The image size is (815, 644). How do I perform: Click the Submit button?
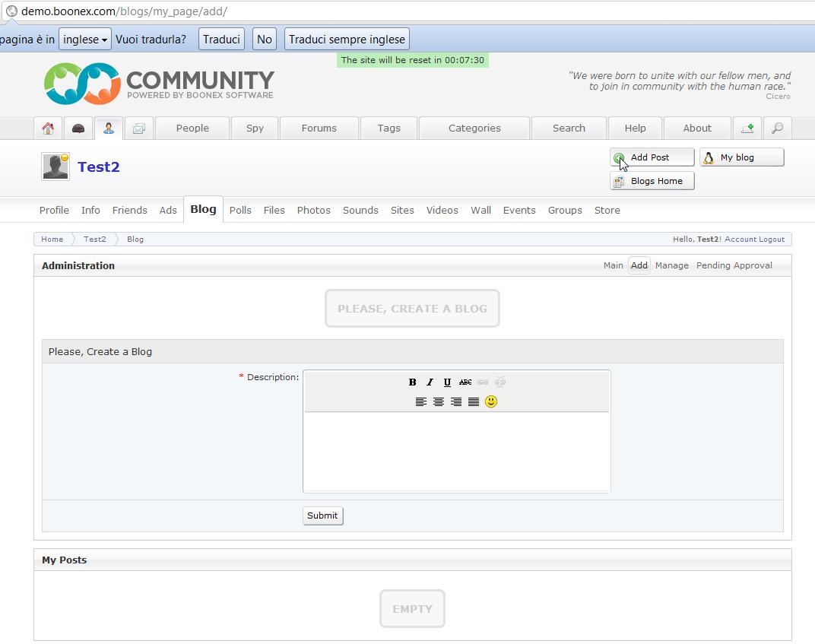[x=322, y=516]
